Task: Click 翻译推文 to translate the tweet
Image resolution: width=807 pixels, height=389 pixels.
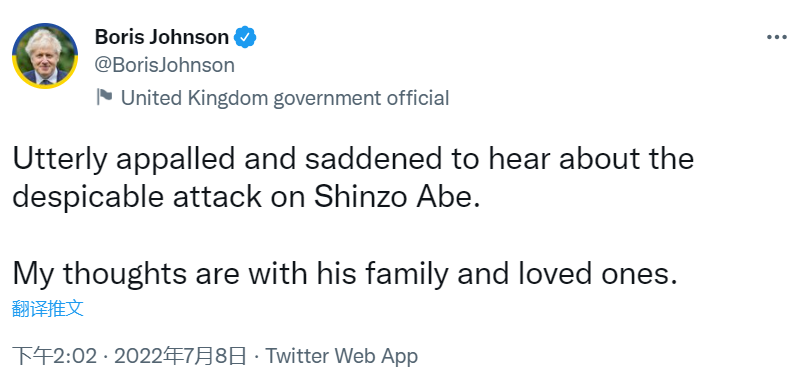Action: pyautogui.click(x=47, y=308)
